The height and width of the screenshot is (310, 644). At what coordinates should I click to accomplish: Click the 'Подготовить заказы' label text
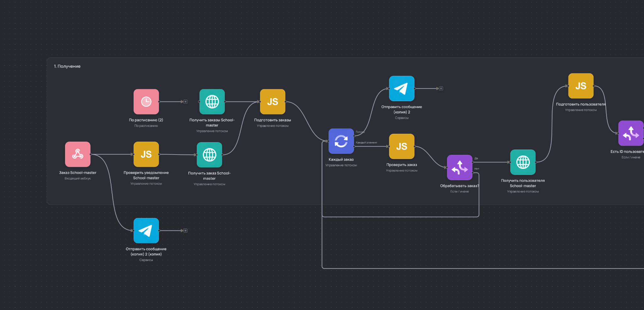(x=273, y=120)
